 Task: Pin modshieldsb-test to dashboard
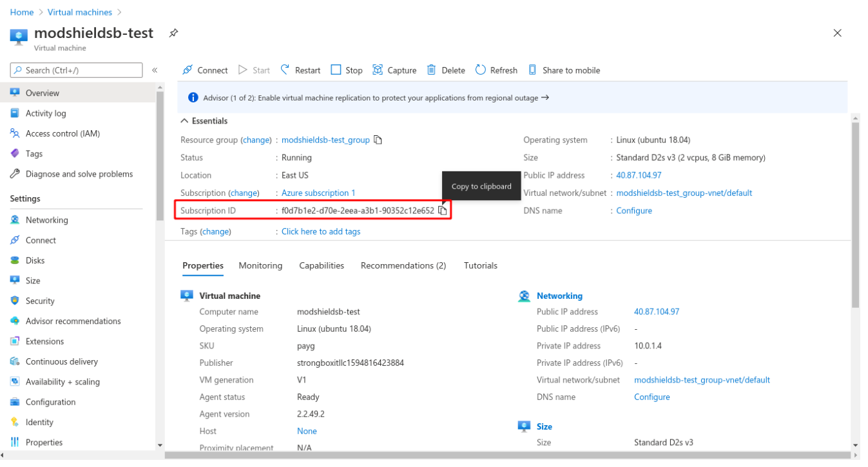click(173, 33)
